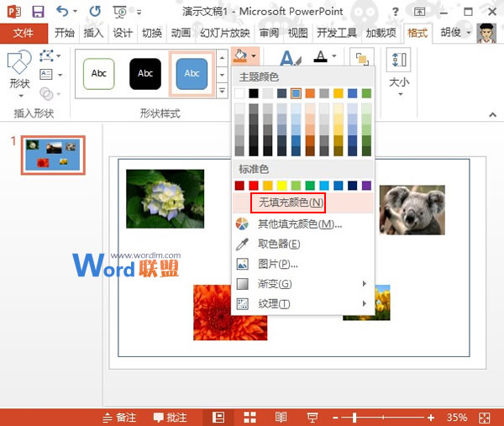Switch to Slide Sorter view
Screen dimensions: 504x426
click(x=249, y=418)
